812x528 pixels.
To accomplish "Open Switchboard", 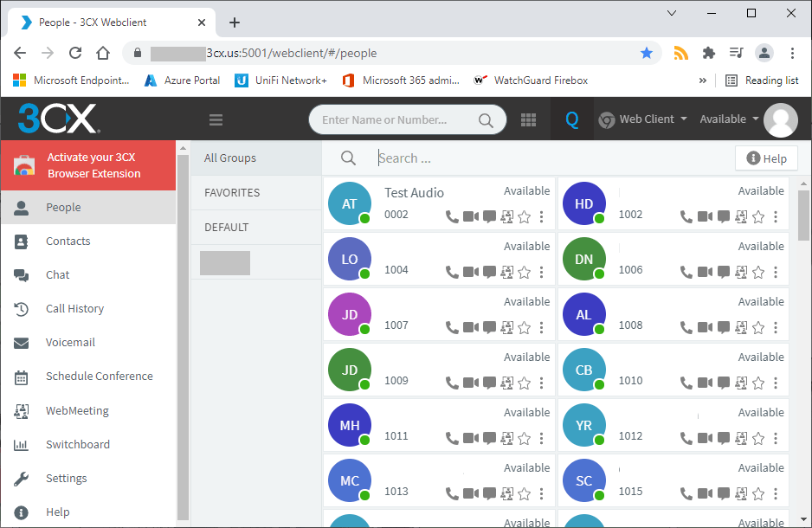I will tap(88, 445).
